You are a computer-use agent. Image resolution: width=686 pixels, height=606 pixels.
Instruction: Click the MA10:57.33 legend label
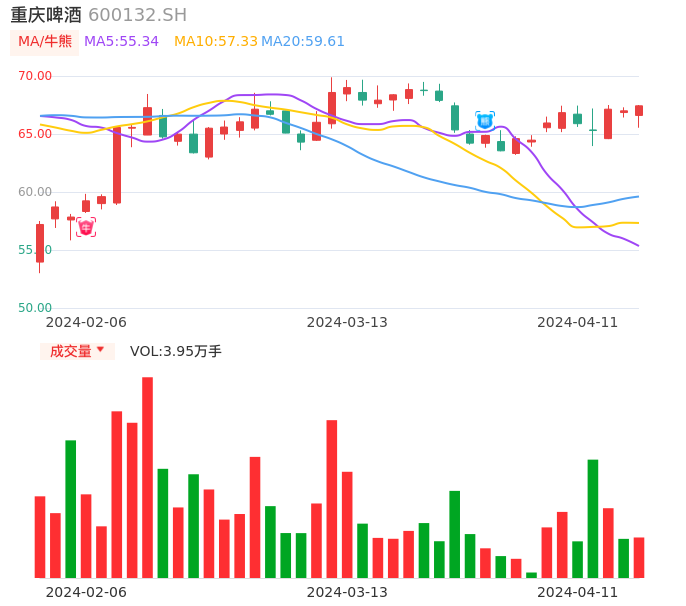tap(216, 42)
